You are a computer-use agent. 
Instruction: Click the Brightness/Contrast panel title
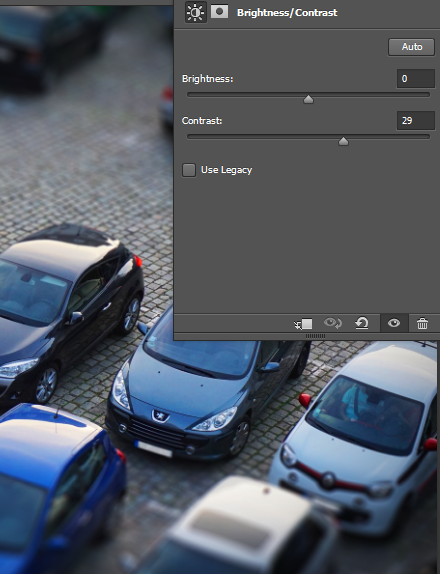287,13
